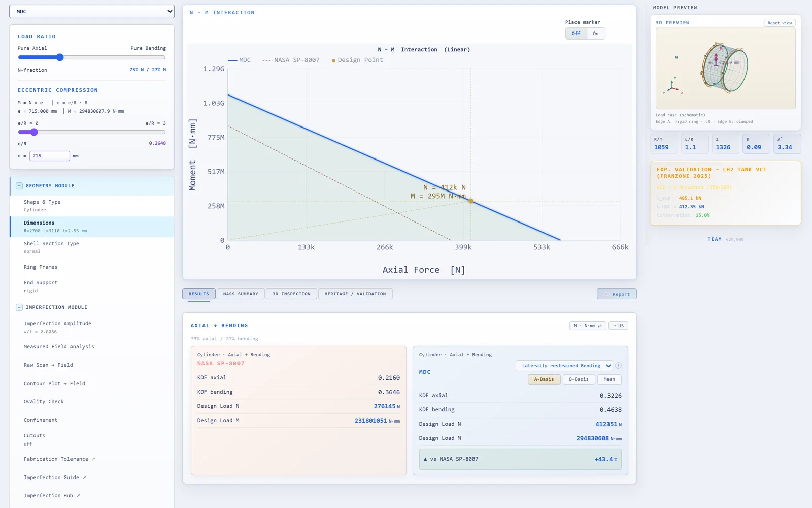Open the Ring Frames item

click(92, 267)
